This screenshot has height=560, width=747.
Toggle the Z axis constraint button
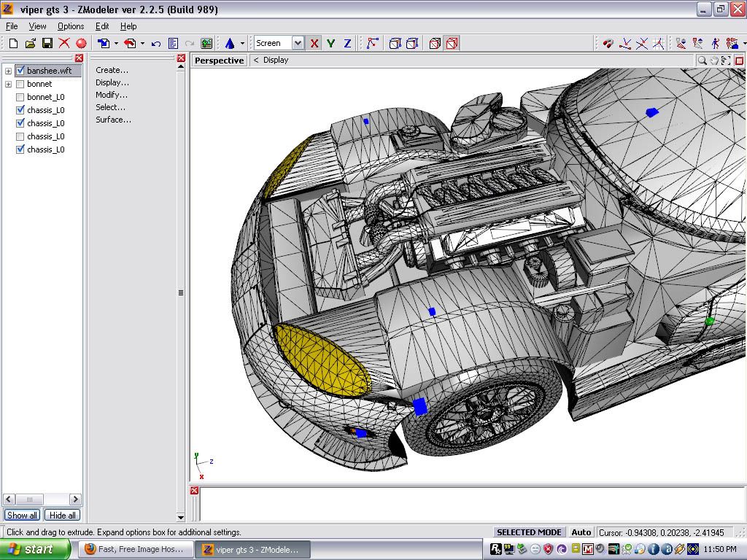point(347,44)
